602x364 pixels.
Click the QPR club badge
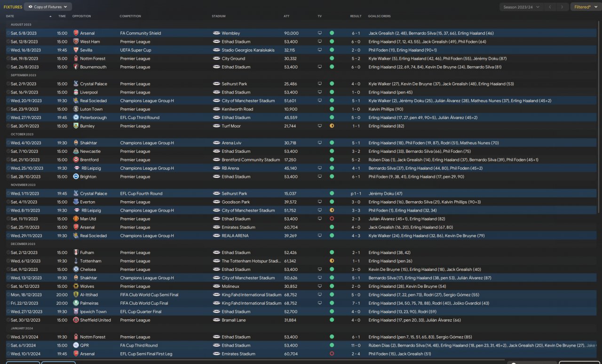76,346
